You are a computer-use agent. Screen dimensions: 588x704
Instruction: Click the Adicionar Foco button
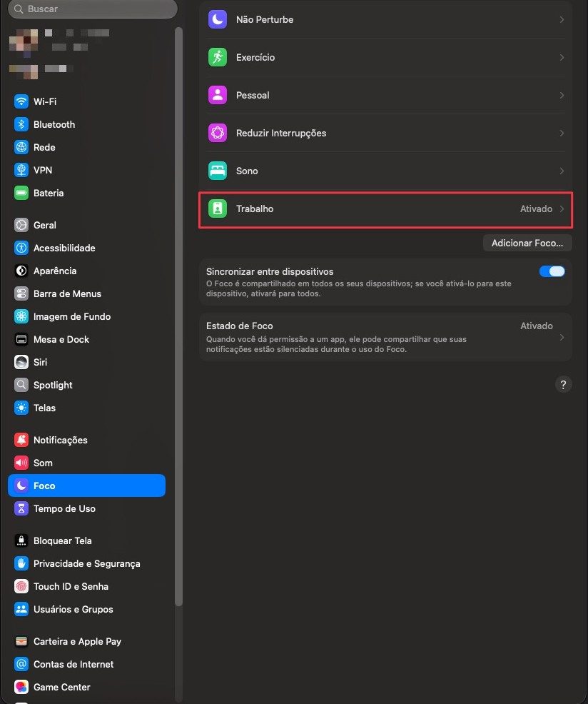pos(527,243)
